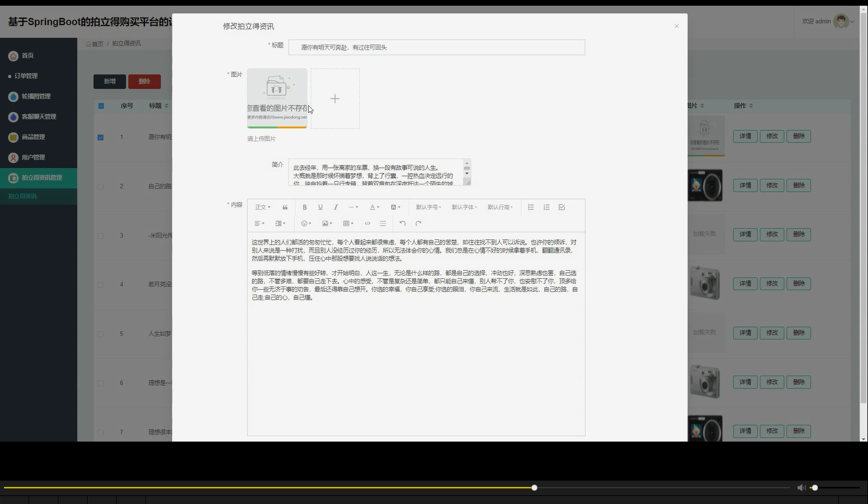Open the emoji picker dropdown
The height and width of the screenshot is (504, 868).
pos(306,223)
